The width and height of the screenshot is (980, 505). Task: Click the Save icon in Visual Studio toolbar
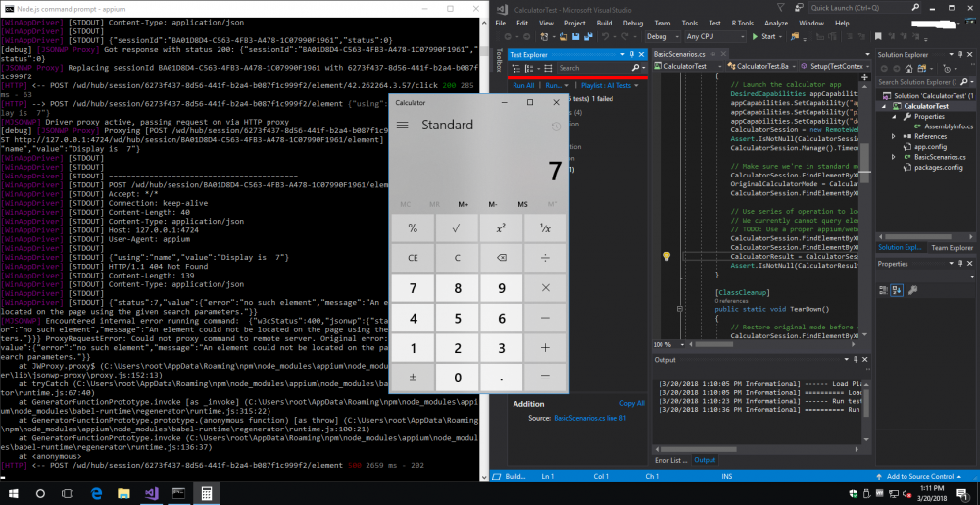click(575, 37)
